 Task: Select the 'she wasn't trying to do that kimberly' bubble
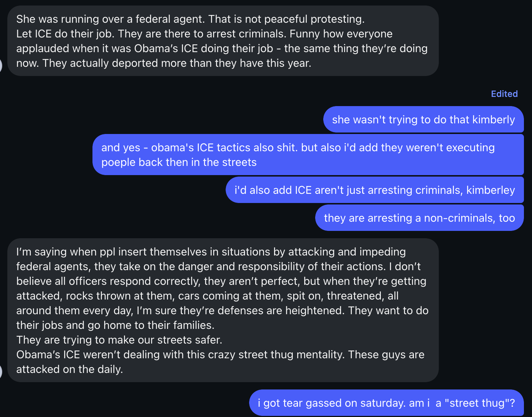point(423,120)
